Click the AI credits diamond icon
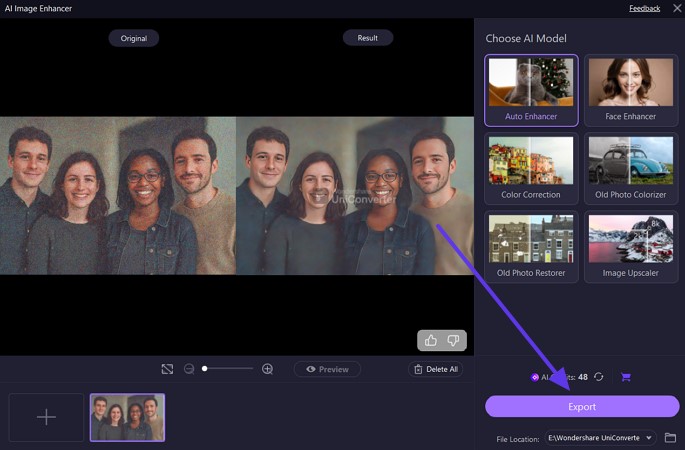This screenshot has height=450, width=685. coord(534,377)
